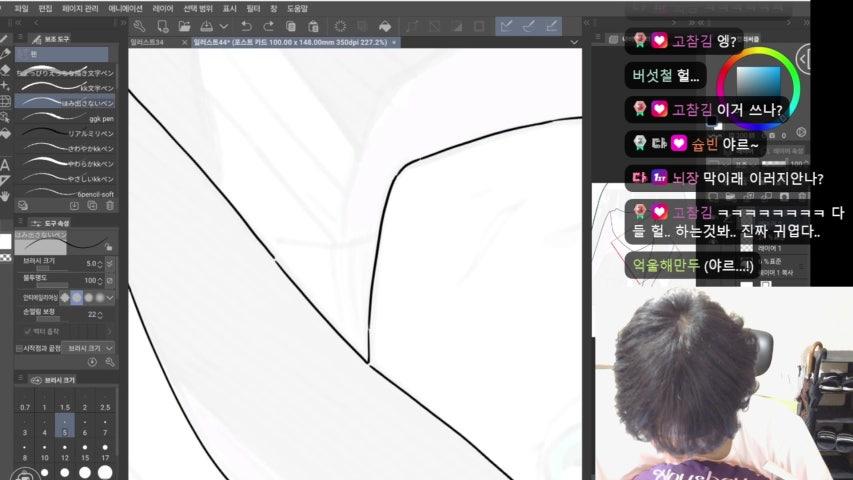853x480 pixels.
Task: Click the Copy icon in toolbar
Action: (290, 26)
